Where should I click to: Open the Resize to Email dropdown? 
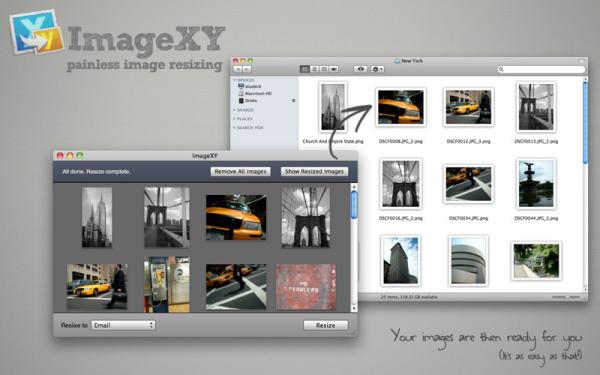(123, 325)
